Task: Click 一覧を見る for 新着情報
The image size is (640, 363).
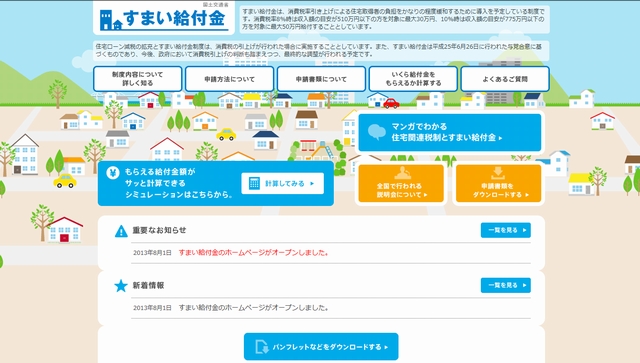Action: tap(506, 285)
